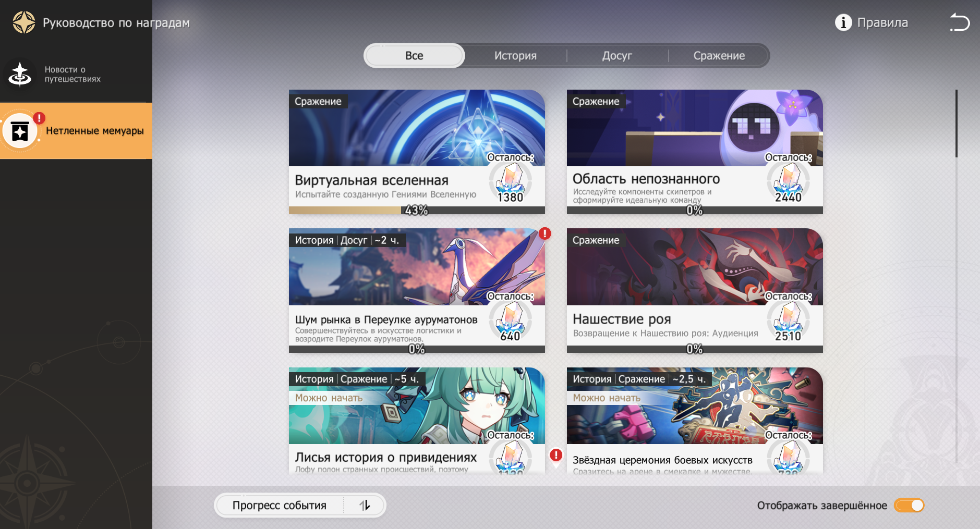Viewport: 980px width, 529px height.
Task: Click the Нашествие роя stellar jade reward icon
Action: click(788, 318)
